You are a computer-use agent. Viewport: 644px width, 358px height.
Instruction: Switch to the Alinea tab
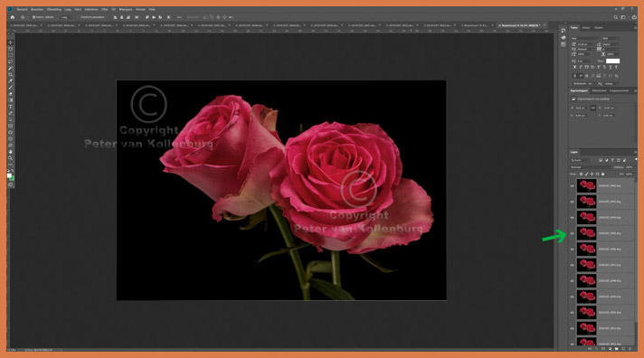pos(586,28)
